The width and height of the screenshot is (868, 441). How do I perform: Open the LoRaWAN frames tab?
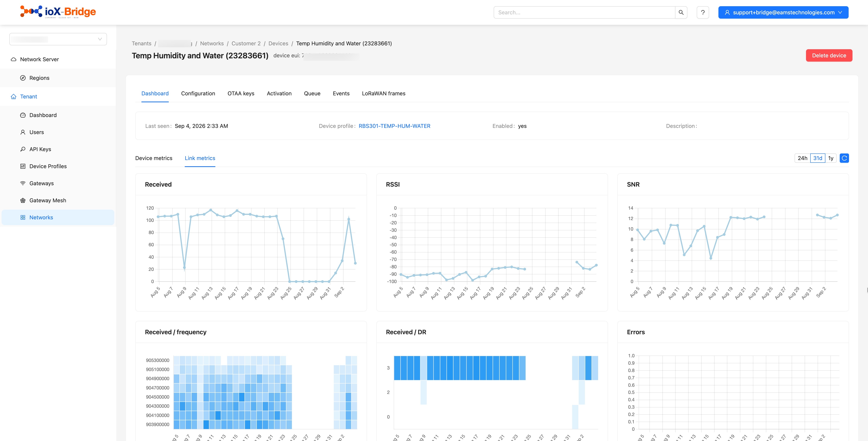coord(383,94)
